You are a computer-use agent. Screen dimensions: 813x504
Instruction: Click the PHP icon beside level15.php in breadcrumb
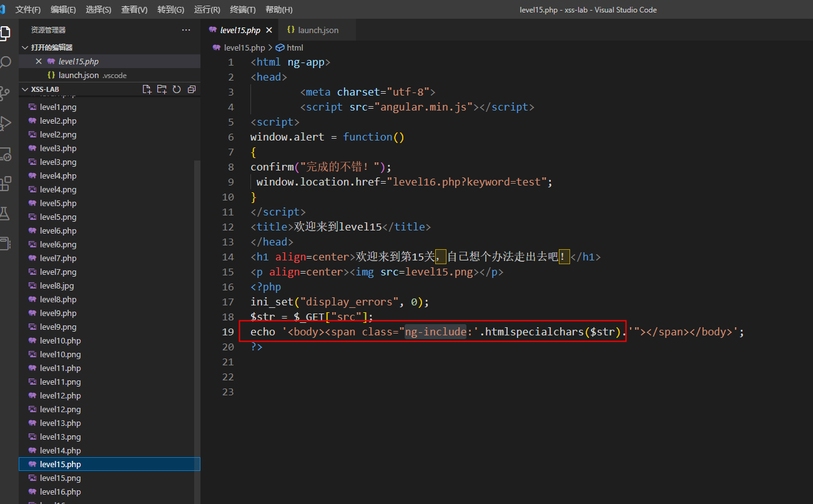point(217,47)
